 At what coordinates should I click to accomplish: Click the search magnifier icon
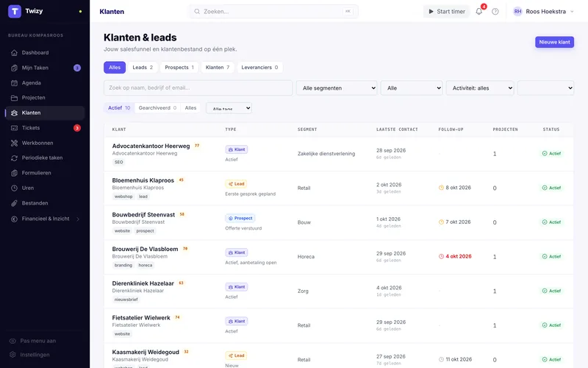tap(197, 12)
